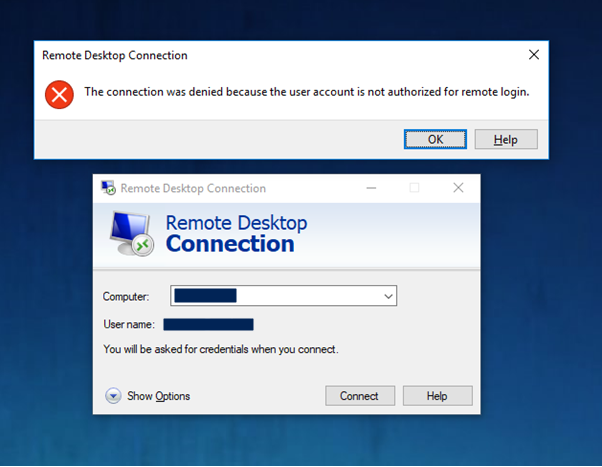Expand Show Options with the arrow icon
Viewport: 602px width, 467px height.
click(x=113, y=396)
